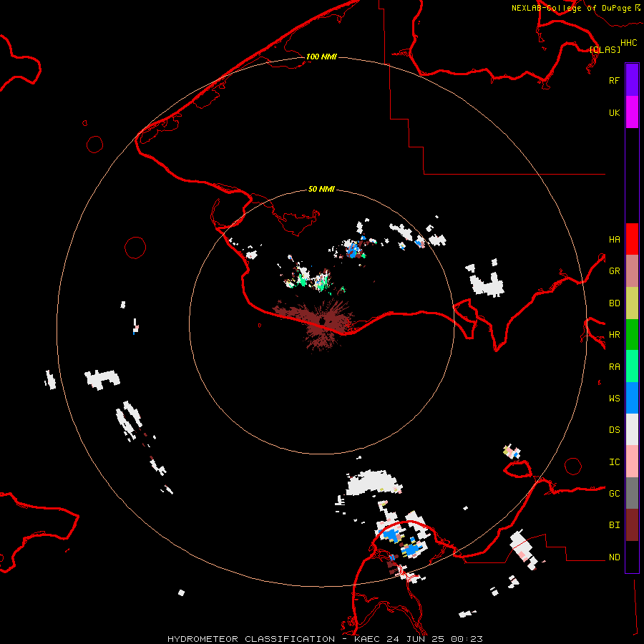Click the magenta UK legend swatch
644x644 pixels.
coord(632,112)
